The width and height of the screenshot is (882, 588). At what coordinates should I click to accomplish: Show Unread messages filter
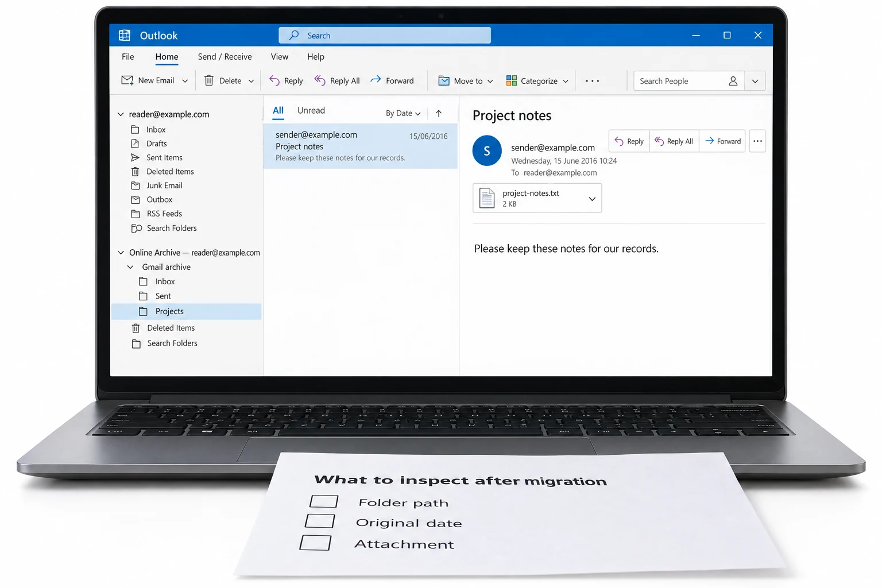point(311,110)
